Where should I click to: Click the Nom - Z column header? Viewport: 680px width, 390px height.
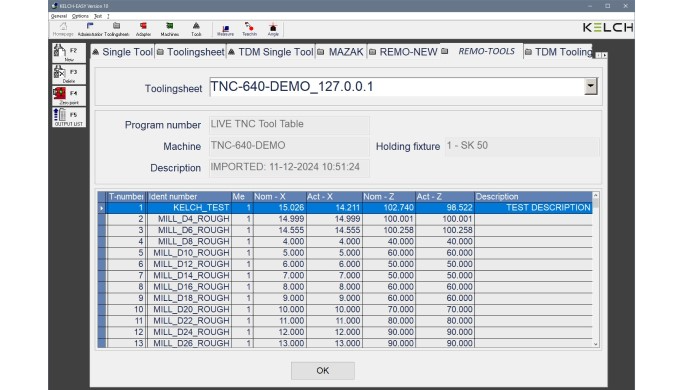click(x=389, y=197)
